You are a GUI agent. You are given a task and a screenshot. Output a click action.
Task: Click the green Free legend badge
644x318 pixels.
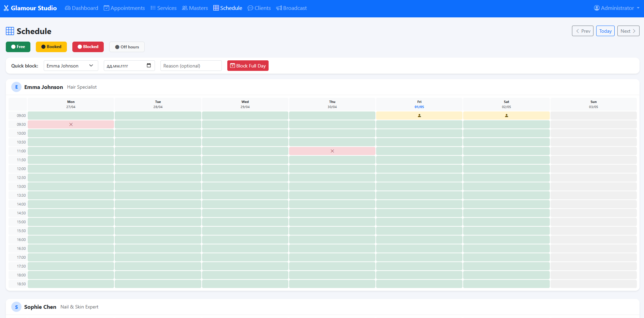pyautogui.click(x=18, y=47)
